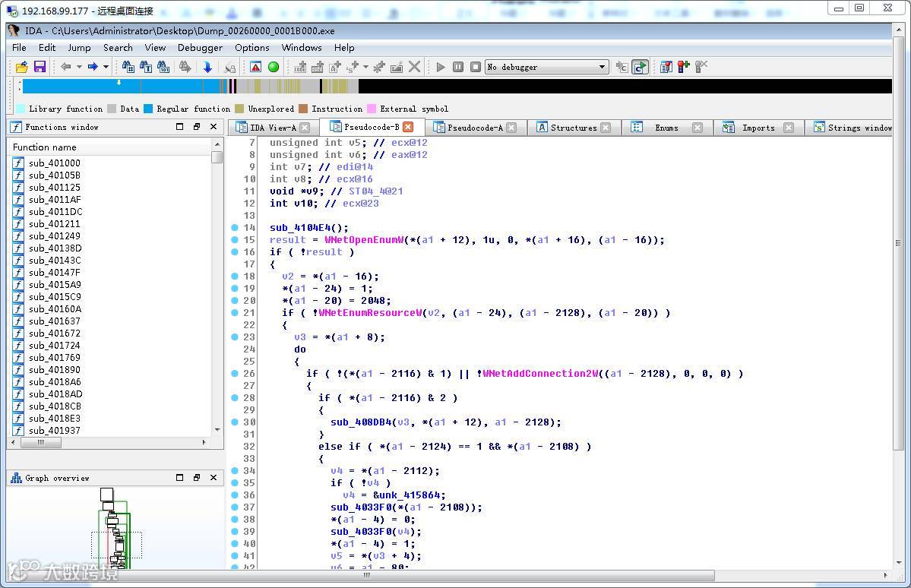The height and width of the screenshot is (588, 911).
Task: Toggle breakpoint dot on line 26
Action: (x=235, y=373)
